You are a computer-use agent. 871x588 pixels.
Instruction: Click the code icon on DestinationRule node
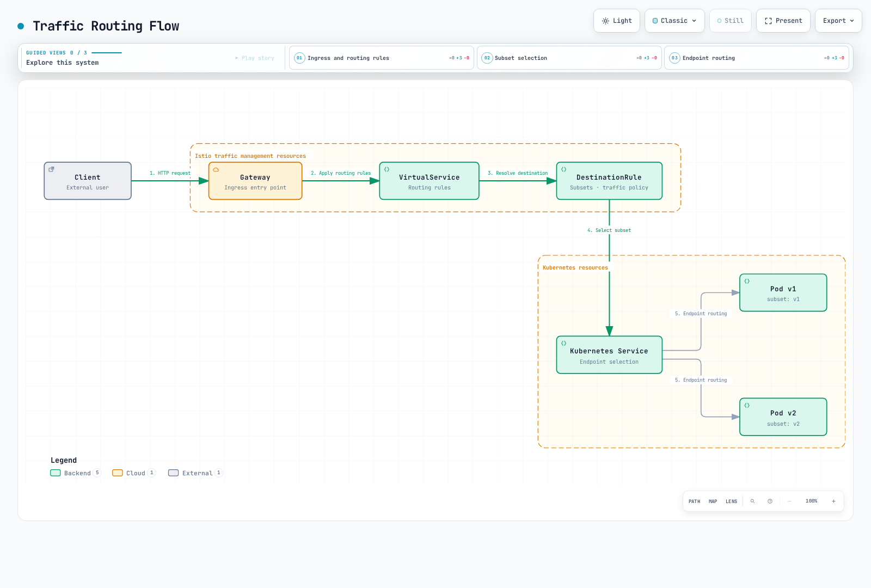564,169
